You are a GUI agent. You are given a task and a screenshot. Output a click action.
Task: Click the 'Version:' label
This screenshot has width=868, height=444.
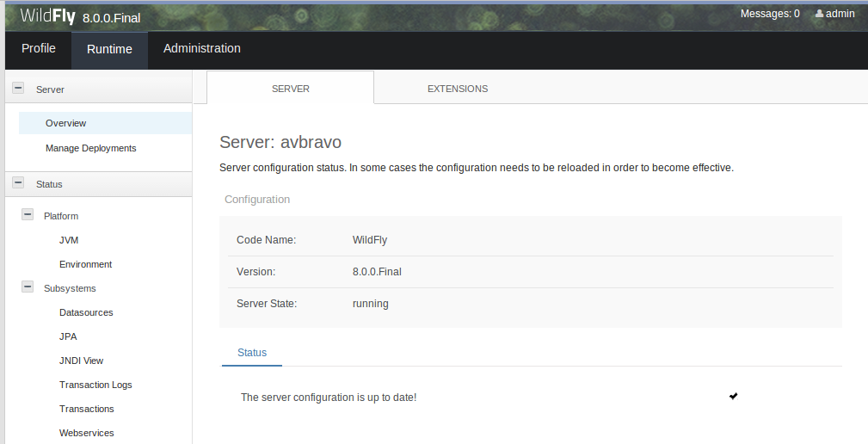255,272
